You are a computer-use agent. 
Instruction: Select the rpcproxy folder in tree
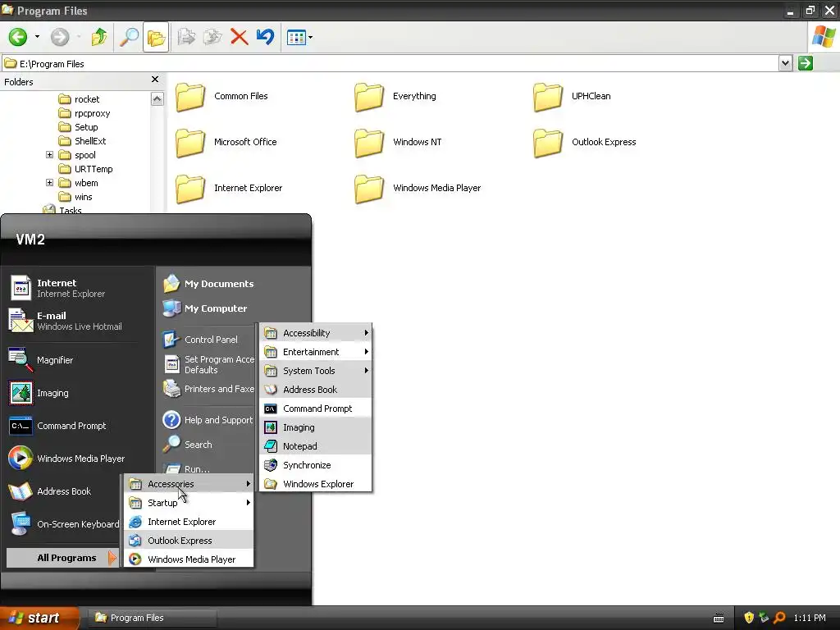click(x=84, y=113)
